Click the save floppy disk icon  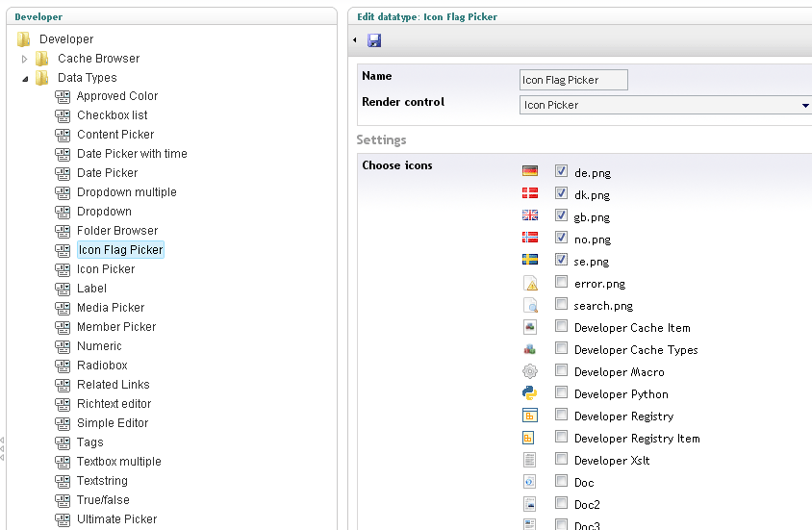[374, 40]
